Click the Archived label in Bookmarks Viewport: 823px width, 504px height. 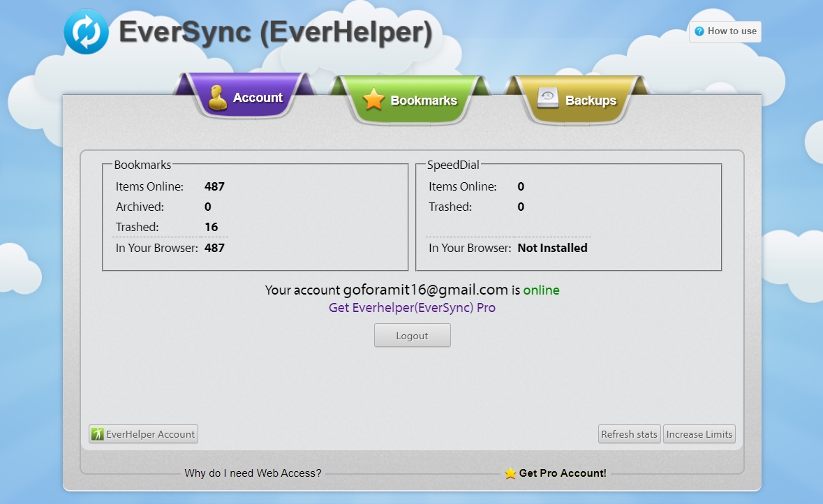point(140,207)
